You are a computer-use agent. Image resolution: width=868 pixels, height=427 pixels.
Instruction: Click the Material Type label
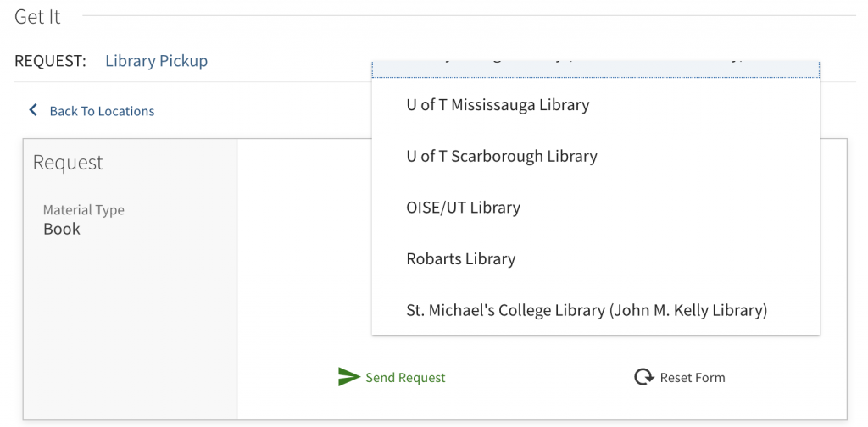[84, 210]
